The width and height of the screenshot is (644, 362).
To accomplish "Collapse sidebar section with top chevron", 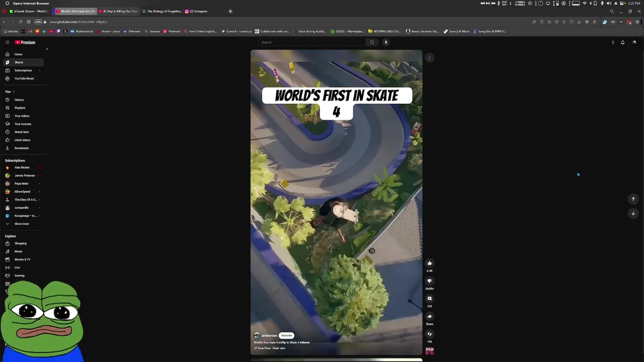I will [47, 49].
